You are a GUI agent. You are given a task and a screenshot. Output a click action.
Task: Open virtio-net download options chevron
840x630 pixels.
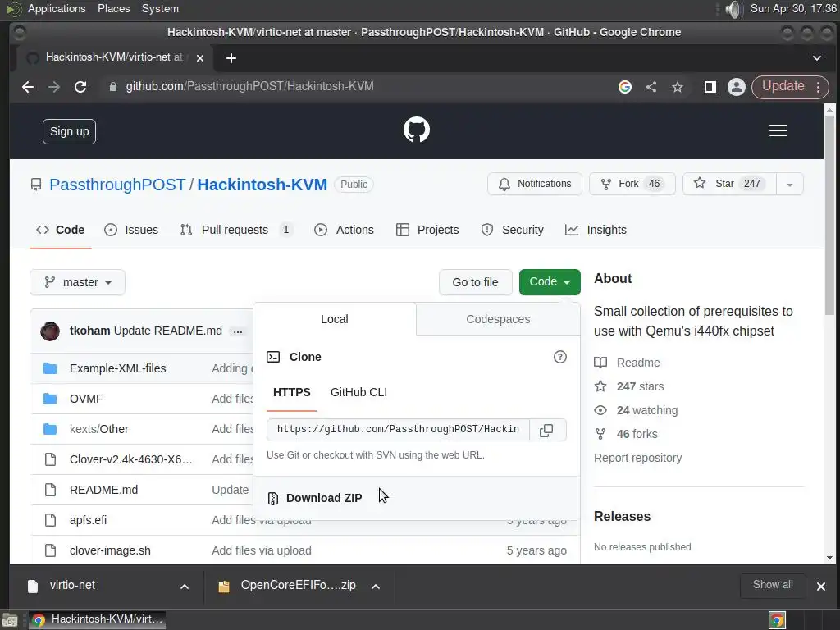click(185, 587)
